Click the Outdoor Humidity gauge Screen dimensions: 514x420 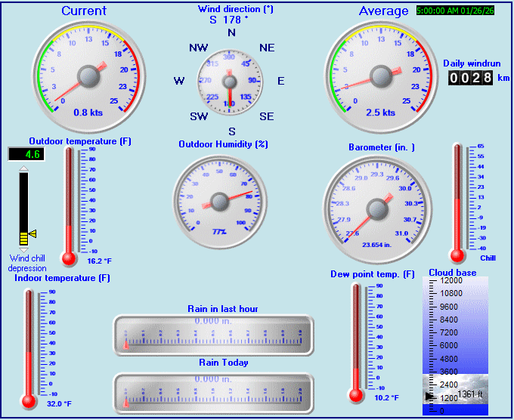tap(220, 200)
